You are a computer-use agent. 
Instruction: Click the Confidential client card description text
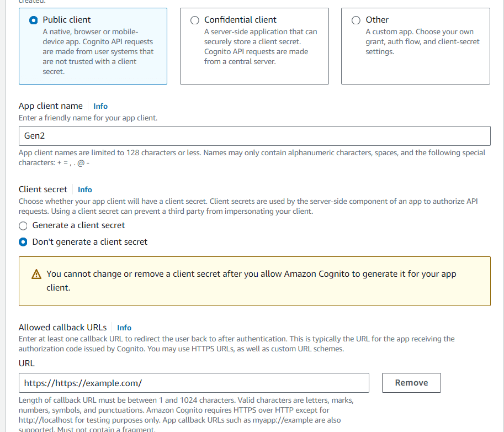(x=261, y=46)
